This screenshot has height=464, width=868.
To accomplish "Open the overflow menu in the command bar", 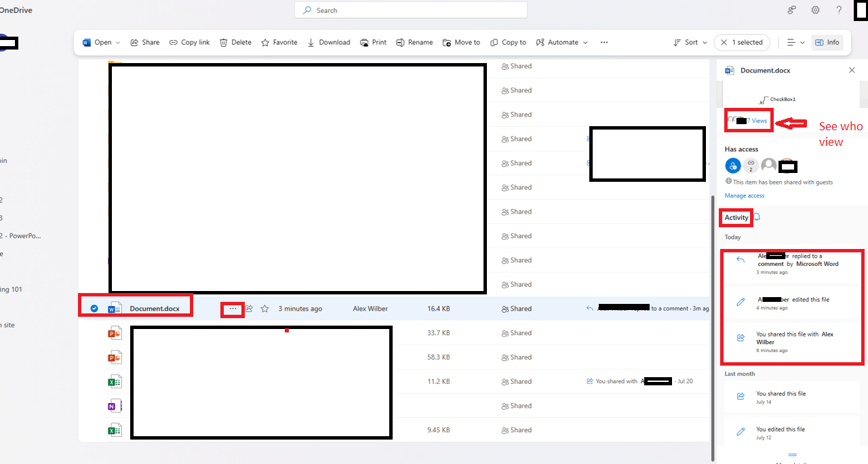I will (x=604, y=42).
